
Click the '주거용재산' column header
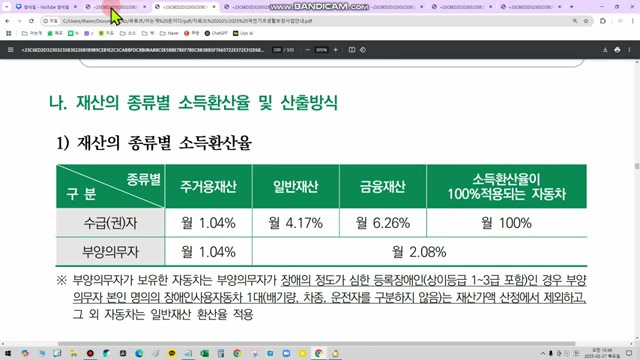pos(208,187)
